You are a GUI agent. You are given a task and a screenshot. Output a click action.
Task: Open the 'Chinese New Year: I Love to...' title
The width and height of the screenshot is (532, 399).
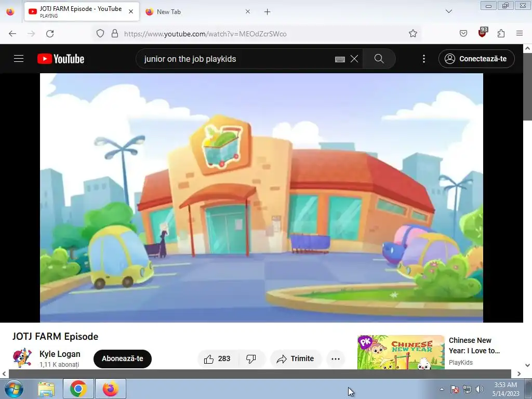474,345
